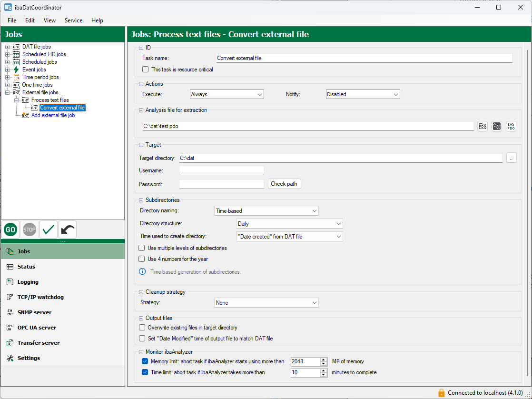Check 'Use 4 numbers for the year'
The height and width of the screenshot is (399, 532).
142,259
